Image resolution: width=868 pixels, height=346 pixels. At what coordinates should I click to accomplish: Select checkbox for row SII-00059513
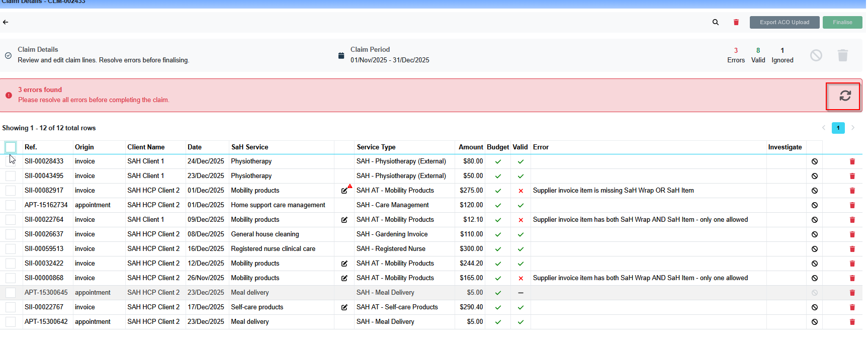pyautogui.click(x=11, y=249)
